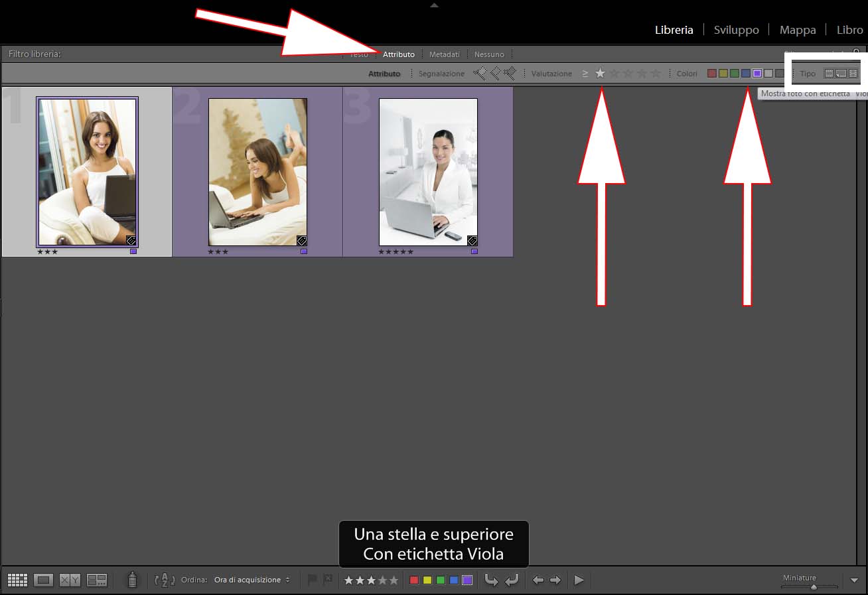This screenshot has height=595, width=868.
Task: Select the Metadati filter tab
Action: pyautogui.click(x=444, y=54)
